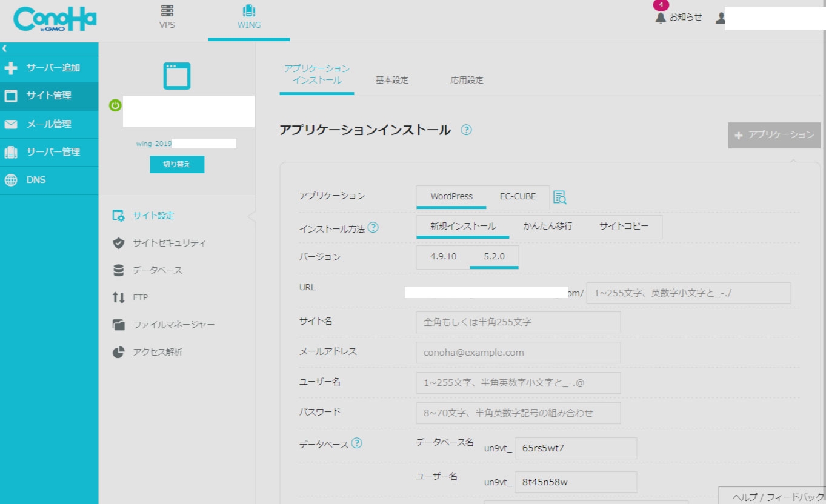826x504 pixels.
Task: Click the FTP up-down arrows icon
Action: click(x=119, y=297)
